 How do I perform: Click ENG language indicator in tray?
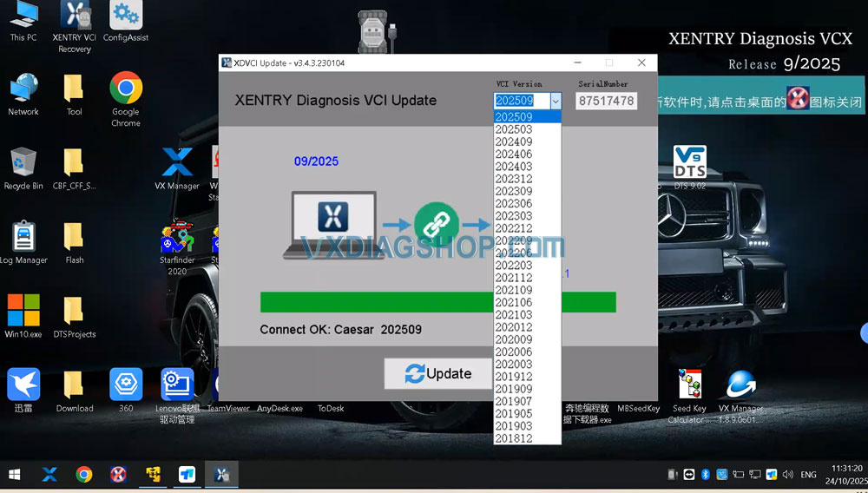[808, 475]
